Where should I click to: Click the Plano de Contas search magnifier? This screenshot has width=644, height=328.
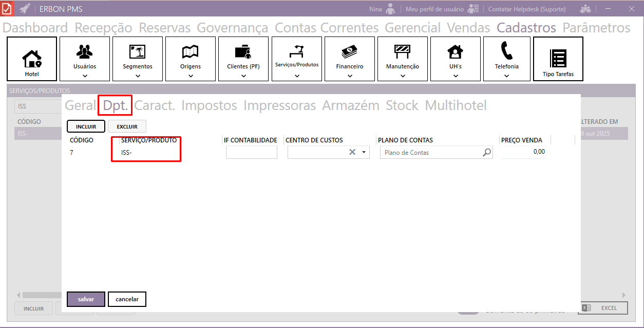click(486, 153)
